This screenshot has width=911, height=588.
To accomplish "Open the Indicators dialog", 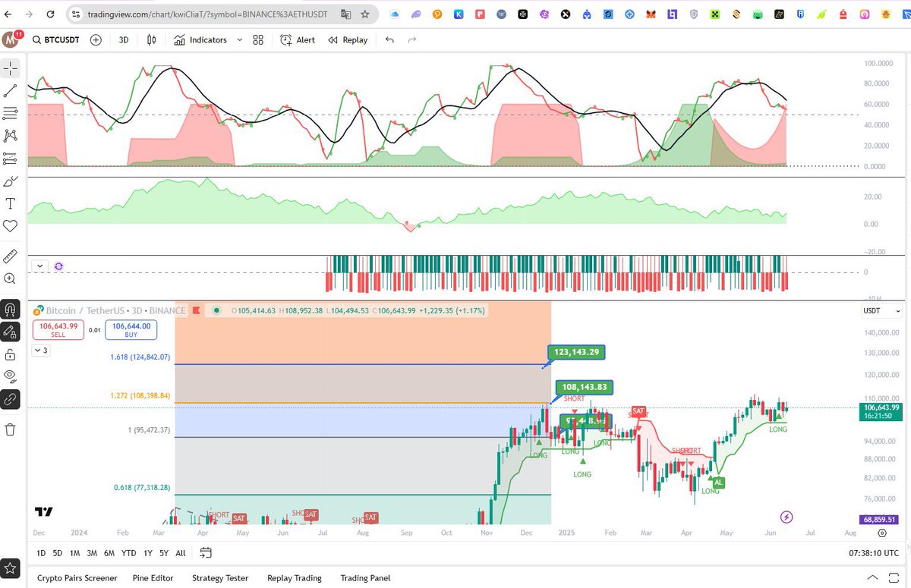I will click(x=200, y=40).
